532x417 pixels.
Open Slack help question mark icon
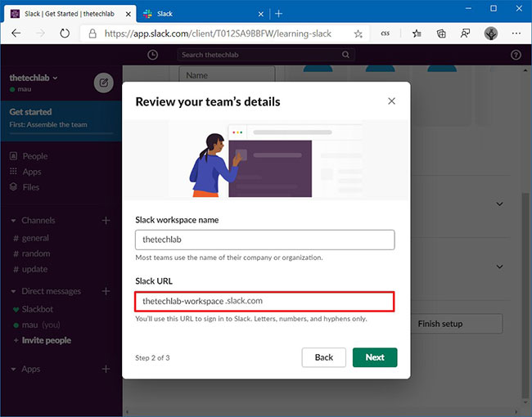pyautogui.click(x=516, y=55)
